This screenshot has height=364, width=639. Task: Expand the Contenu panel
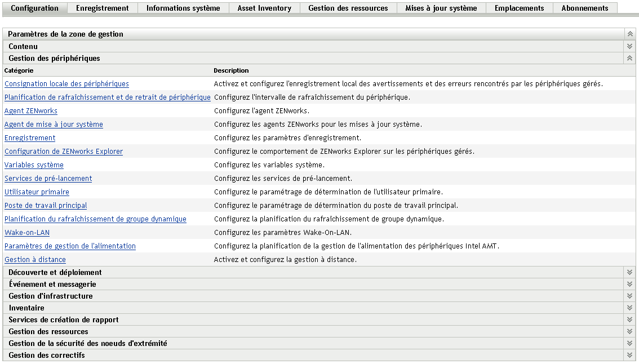coord(628,46)
